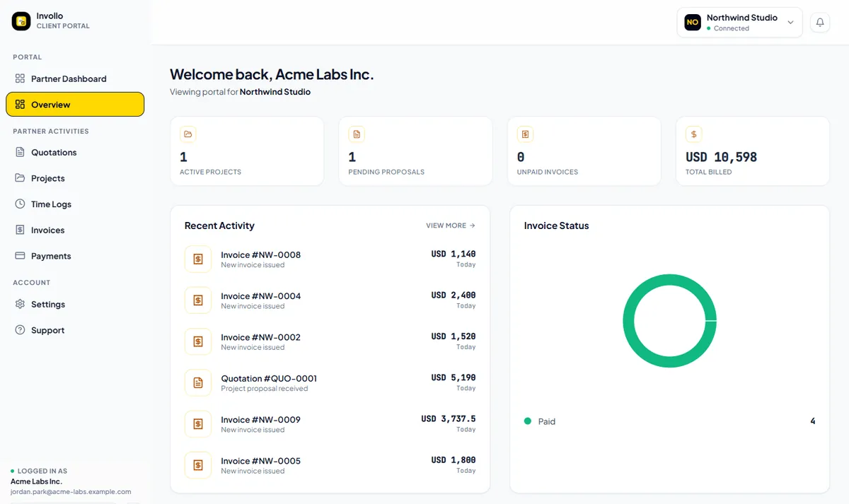The height and width of the screenshot is (504, 849).
Task: Select the Overview menu item
Action: point(75,105)
